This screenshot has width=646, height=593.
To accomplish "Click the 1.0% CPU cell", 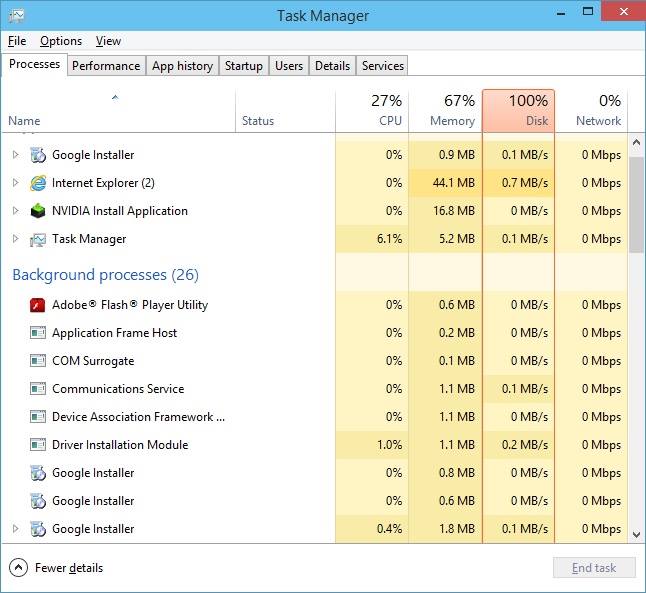I will click(x=372, y=445).
